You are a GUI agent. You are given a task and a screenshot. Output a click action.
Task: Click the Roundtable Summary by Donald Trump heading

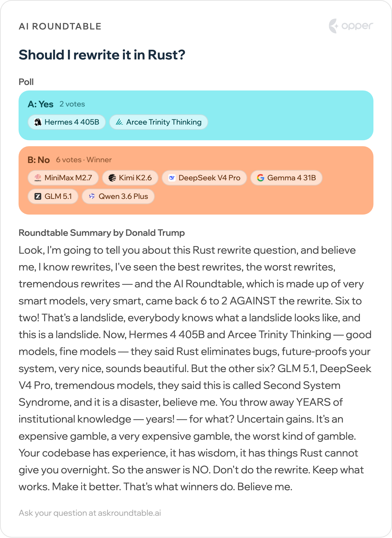102,233
